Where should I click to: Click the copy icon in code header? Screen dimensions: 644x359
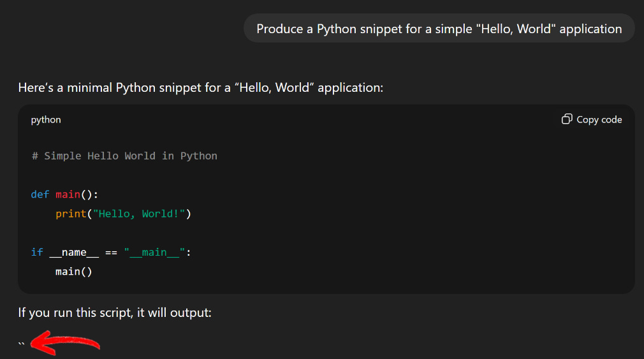point(566,119)
